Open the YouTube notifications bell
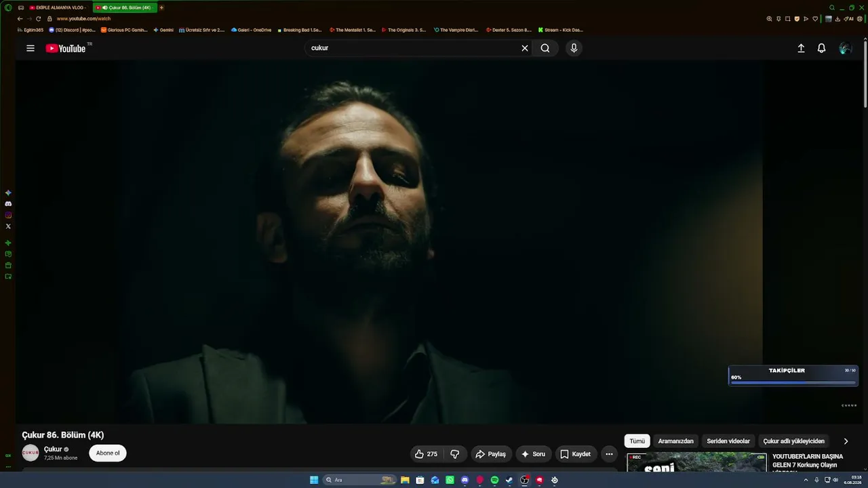The width and height of the screenshot is (868, 488). click(x=821, y=48)
